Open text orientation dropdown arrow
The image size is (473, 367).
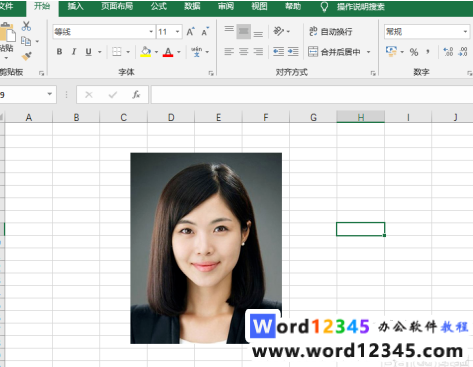pos(288,32)
